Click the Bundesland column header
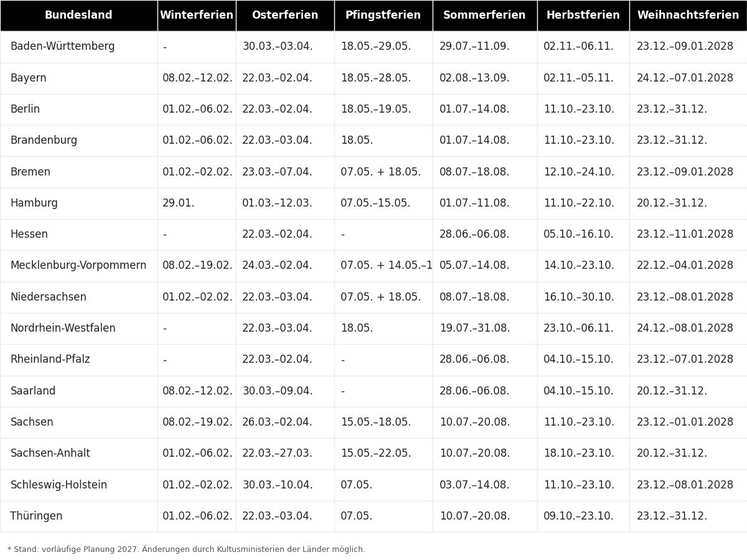 78,16
